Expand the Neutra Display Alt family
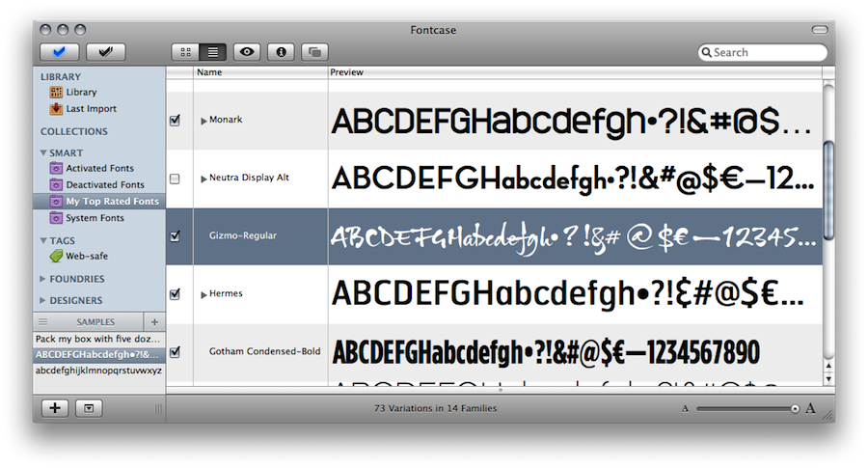 tap(203, 179)
